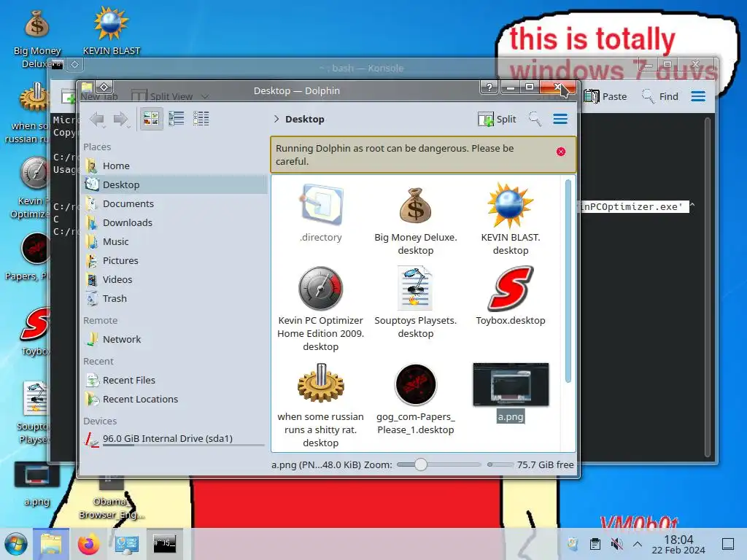Select a.png on the desktop
The image size is (747, 560).
[36, 483]
